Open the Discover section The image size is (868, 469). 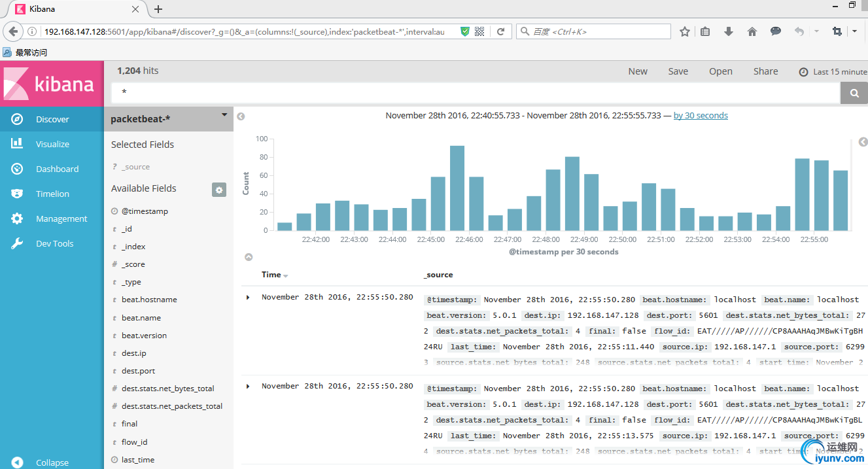[52, 119]
